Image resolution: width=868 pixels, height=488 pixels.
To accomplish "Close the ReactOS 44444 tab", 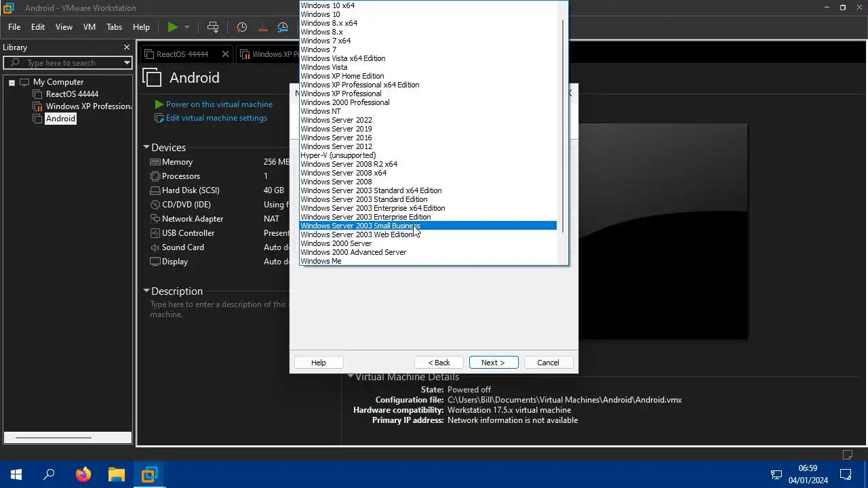I will tap(226, 54).
